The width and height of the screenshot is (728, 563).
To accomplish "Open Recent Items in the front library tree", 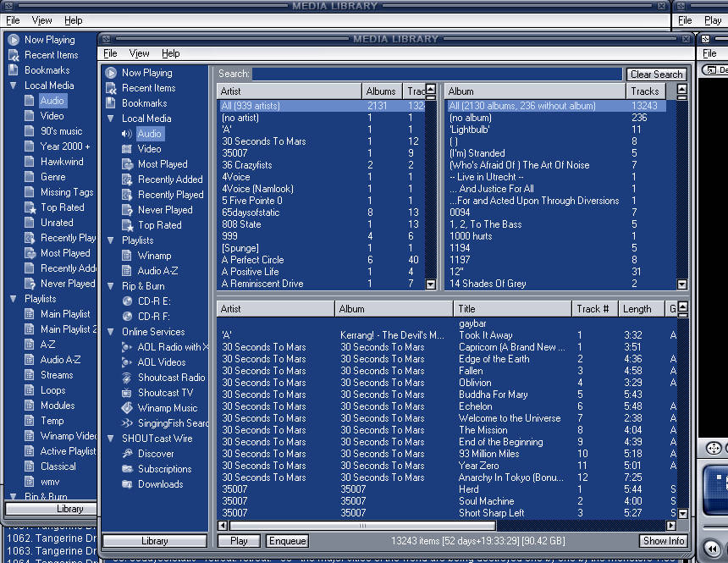I will [149, 88].
